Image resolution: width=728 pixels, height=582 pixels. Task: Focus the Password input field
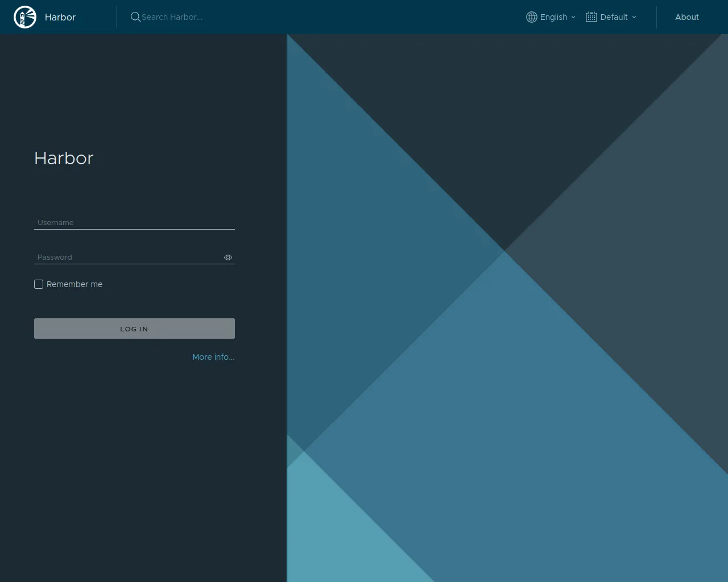(x=129, y=257)
